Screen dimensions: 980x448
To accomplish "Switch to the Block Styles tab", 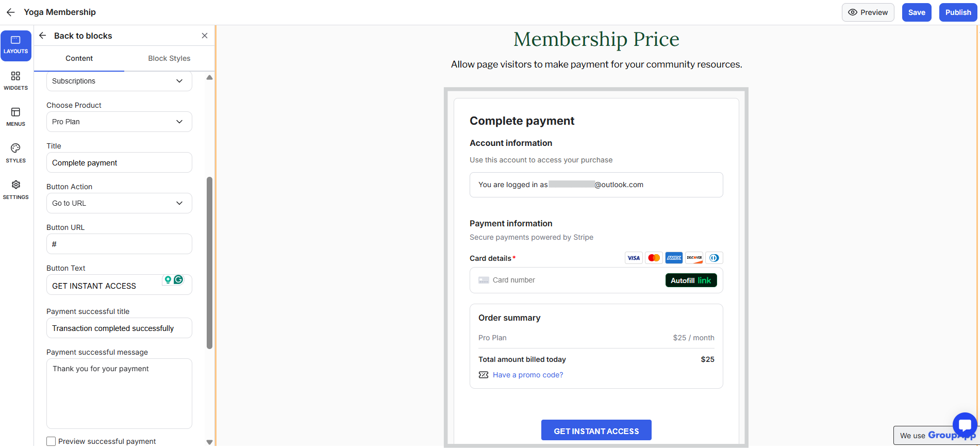I will 169,58.
